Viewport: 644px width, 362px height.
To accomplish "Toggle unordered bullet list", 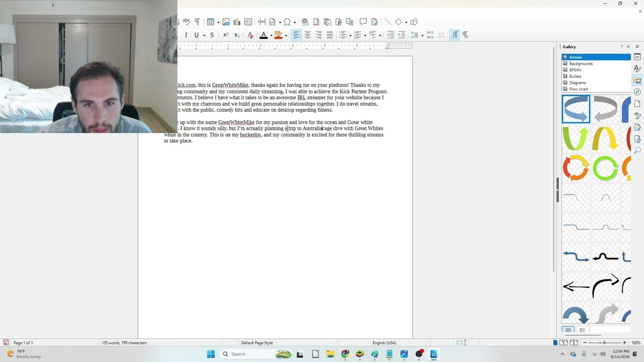I will (343, 35).
